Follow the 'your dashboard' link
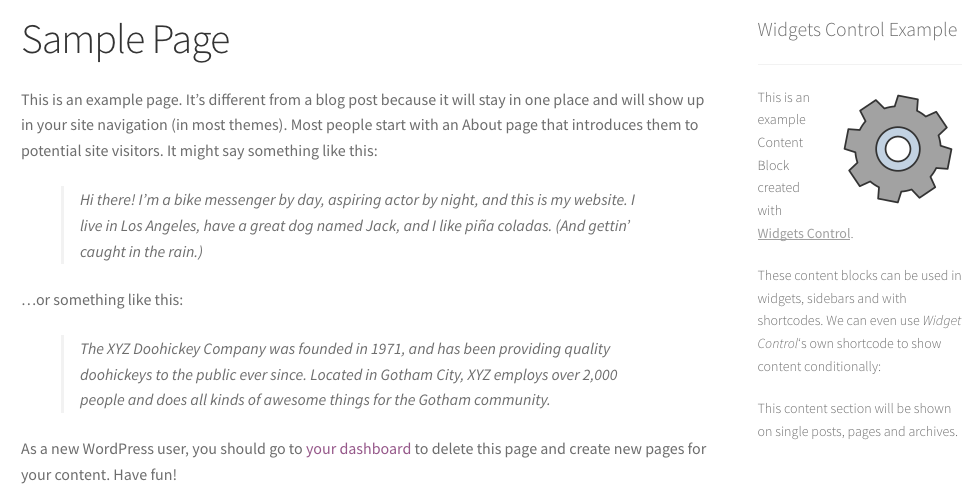The image size is (977, 496). click(358, 449)
